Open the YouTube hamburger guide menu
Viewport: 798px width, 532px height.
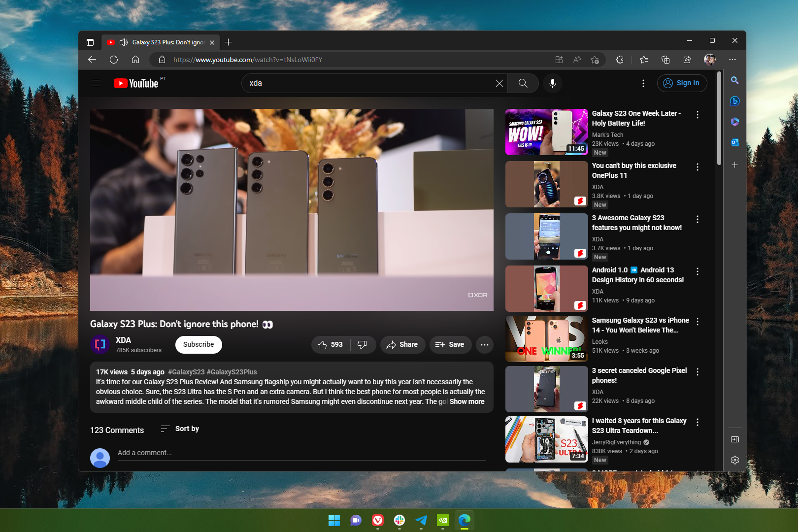point(96,83)
